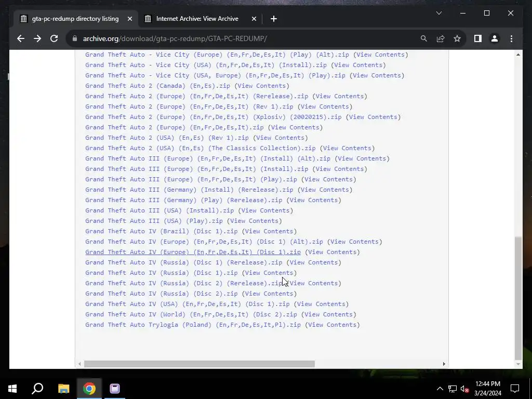Open Windows taskbar search
The width and height of the screenshot is (532, 399).
point(37,389)
